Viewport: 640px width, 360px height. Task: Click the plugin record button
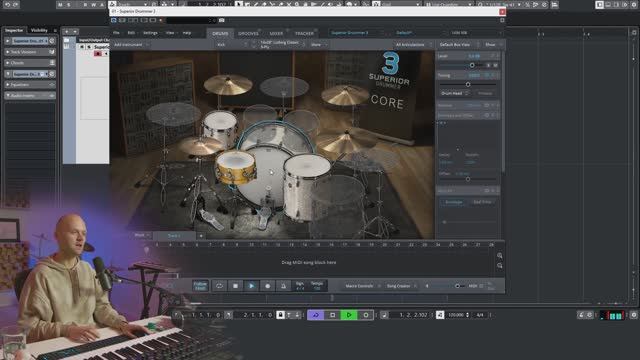coord(267,286)
